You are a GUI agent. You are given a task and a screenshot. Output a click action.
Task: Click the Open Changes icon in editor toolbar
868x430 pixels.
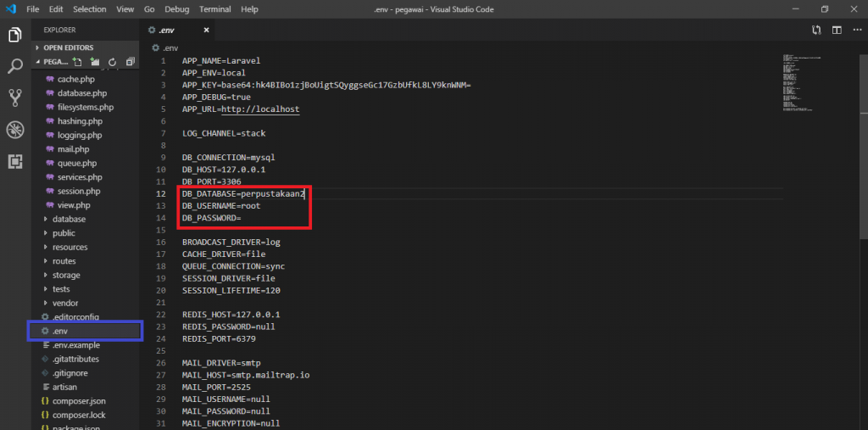pos(816,30)
